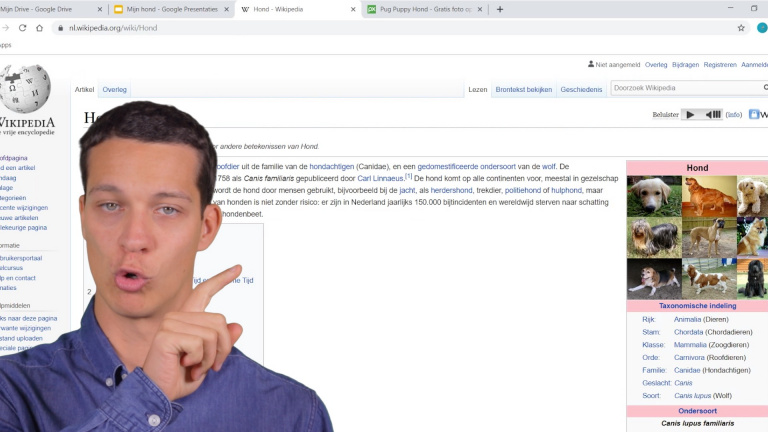Go to browser home button
The height and width of the screenshot is (432, 768).
(x=40, y=28)
